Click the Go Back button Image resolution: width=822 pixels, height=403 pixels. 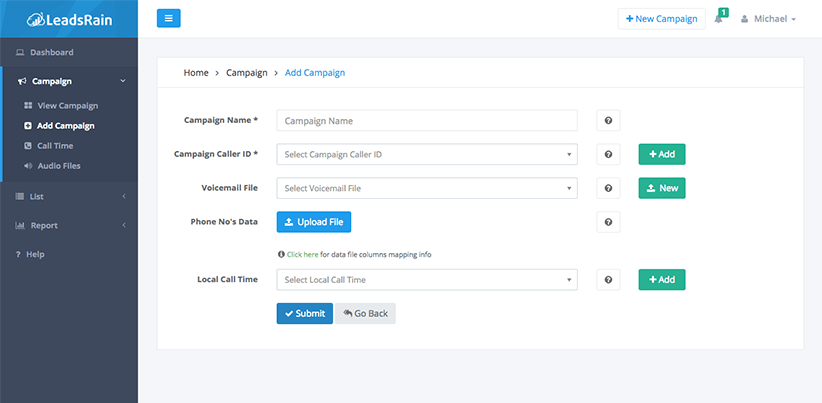366,313
